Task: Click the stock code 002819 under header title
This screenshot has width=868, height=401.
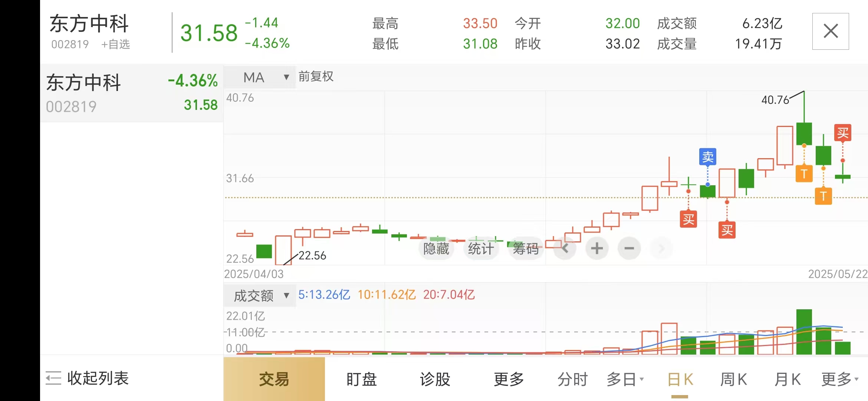Action: 70,45
